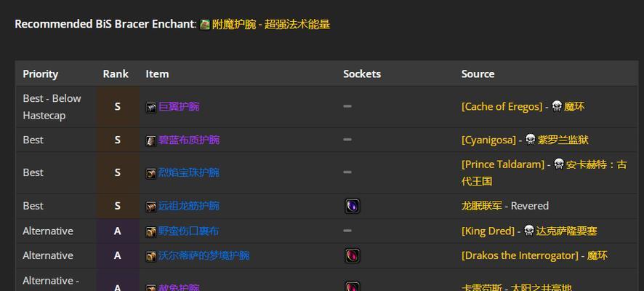Click the 'Revered' reputation text
The height and width of the screenshot is (291, 644).
(530, 206)
